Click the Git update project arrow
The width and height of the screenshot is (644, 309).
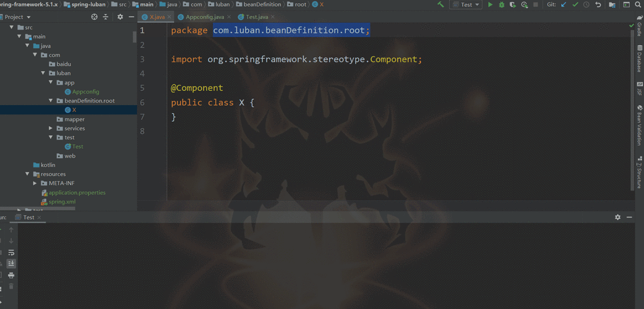pyautogui.click(x=564, y=5)
